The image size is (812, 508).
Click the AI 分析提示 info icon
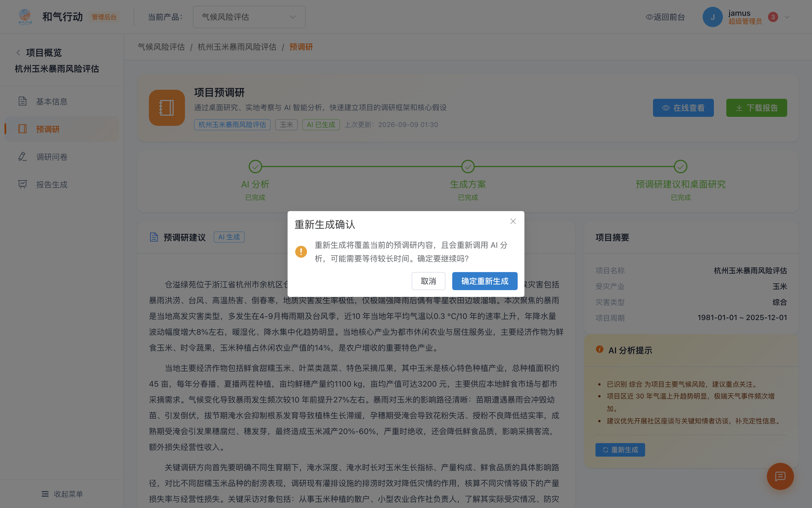point(599,349)
